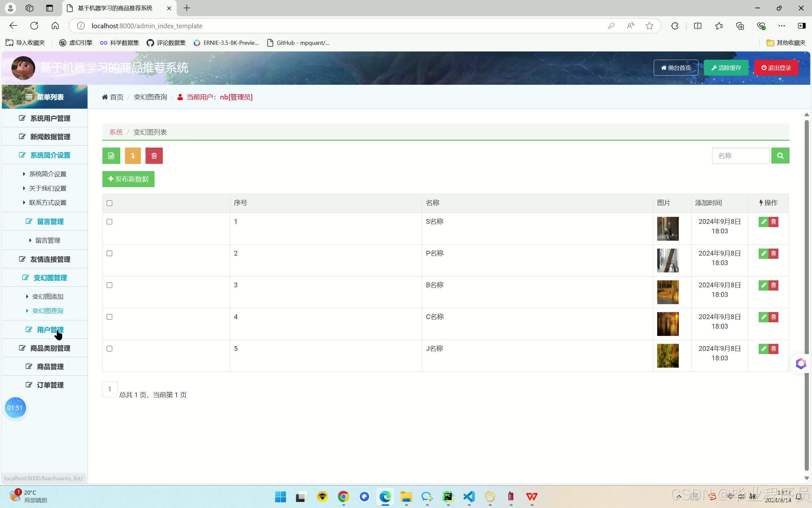Viewport: 812px width, 508px height.
Task: Add page to favorites star icon
Action: [x=649, y=26]
